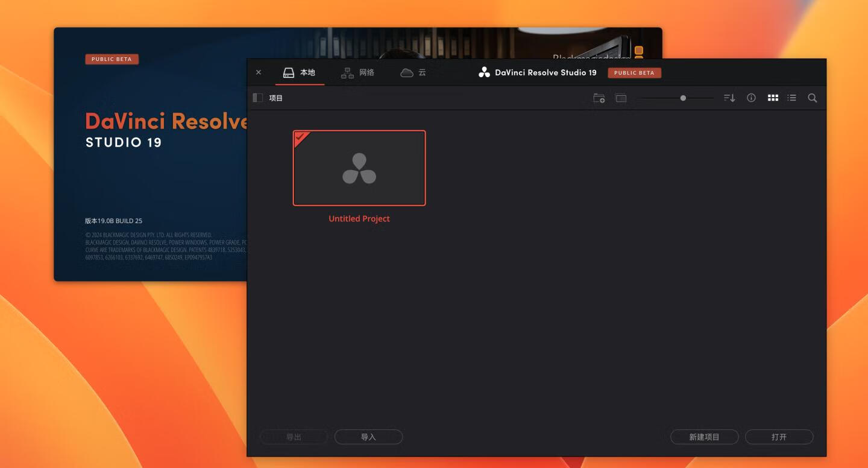Select the Untitled Project thumbnail

pyautogui.click(x=359, y=168)
